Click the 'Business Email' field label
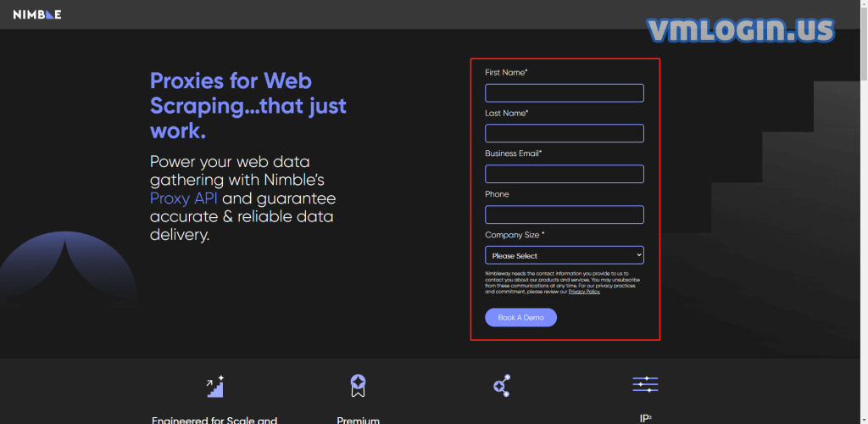 click(x=513, y=153)
